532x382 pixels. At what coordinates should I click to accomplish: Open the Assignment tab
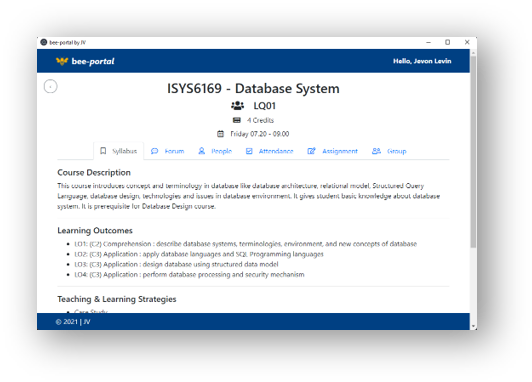point(332,151)
